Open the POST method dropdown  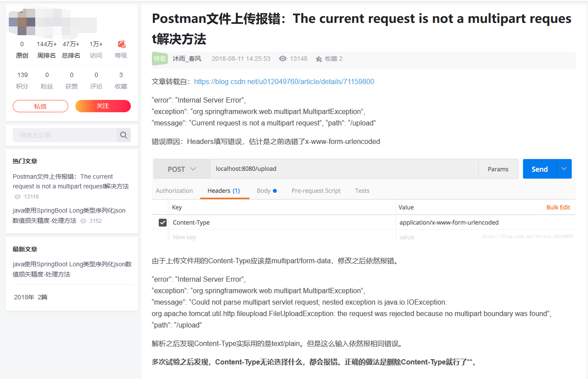182,169
